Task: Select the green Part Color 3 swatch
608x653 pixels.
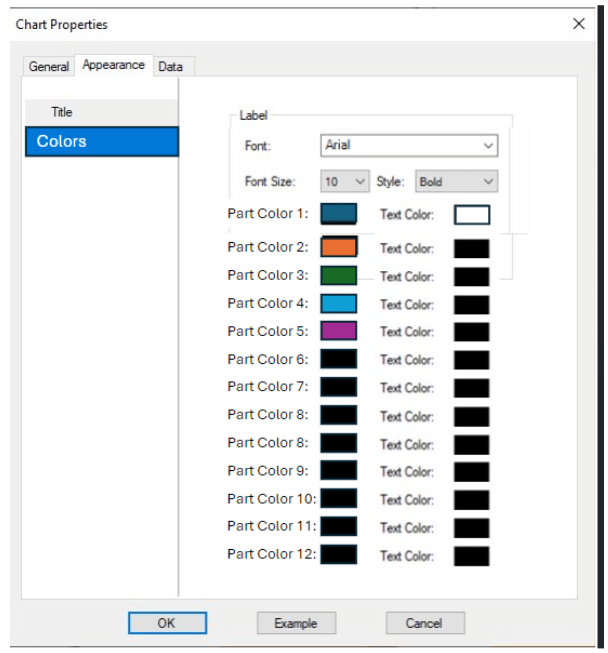Action: [x=338, y=275]
